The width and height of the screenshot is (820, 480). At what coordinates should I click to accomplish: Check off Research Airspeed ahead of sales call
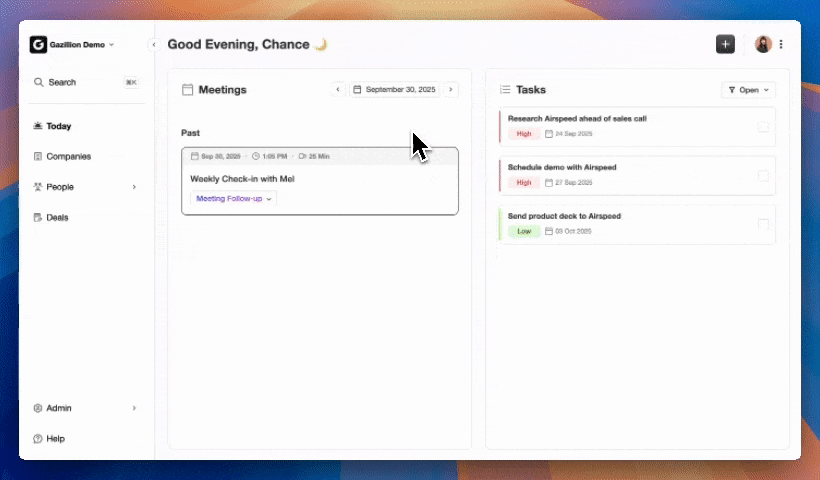pyautogui.click(x=763, y=127)
